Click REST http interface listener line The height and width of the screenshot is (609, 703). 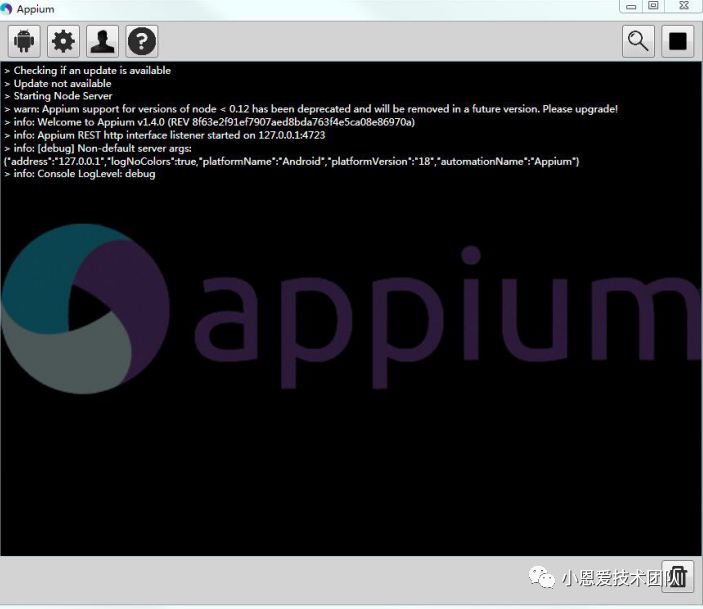click(165, 135)
